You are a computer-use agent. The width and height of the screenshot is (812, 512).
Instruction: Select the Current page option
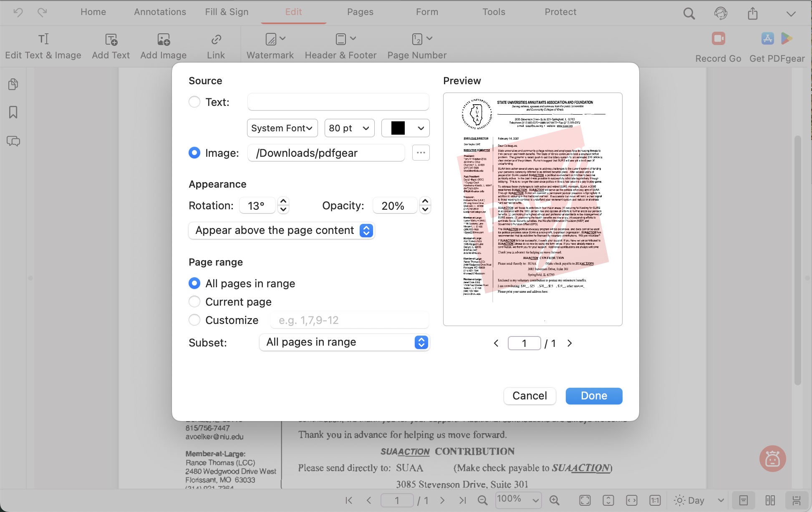coord(194,301)
